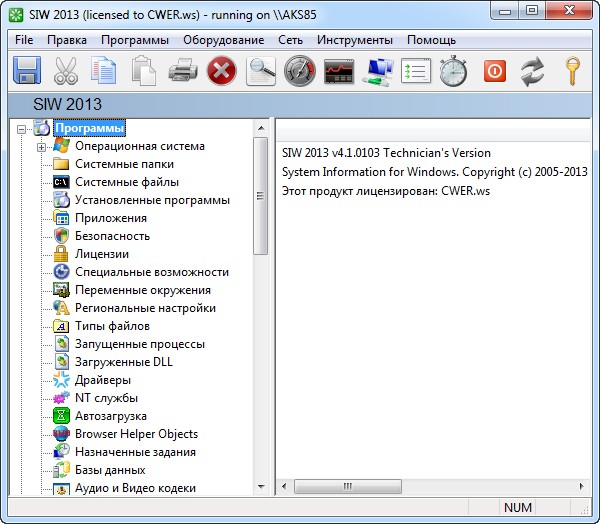The width and height of the screenshot is (600, 524).
Task: Open the Инструменты menu
Action: (x=354, y=40)
